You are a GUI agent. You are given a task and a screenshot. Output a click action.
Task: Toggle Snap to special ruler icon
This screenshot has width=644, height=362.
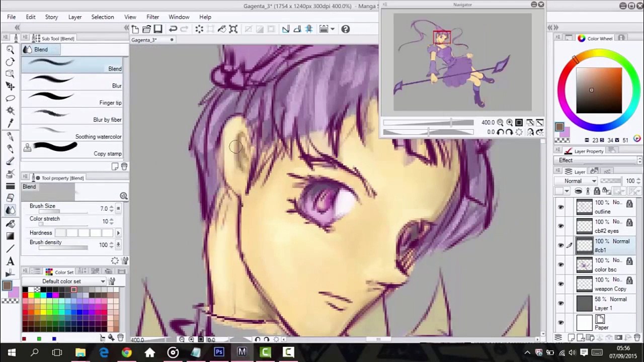(297, 29)
